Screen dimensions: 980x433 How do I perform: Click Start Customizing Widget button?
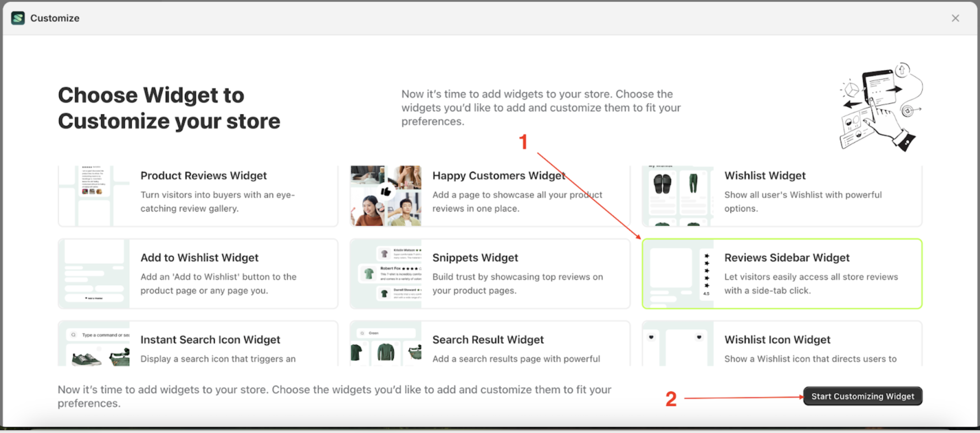(862, 396)
